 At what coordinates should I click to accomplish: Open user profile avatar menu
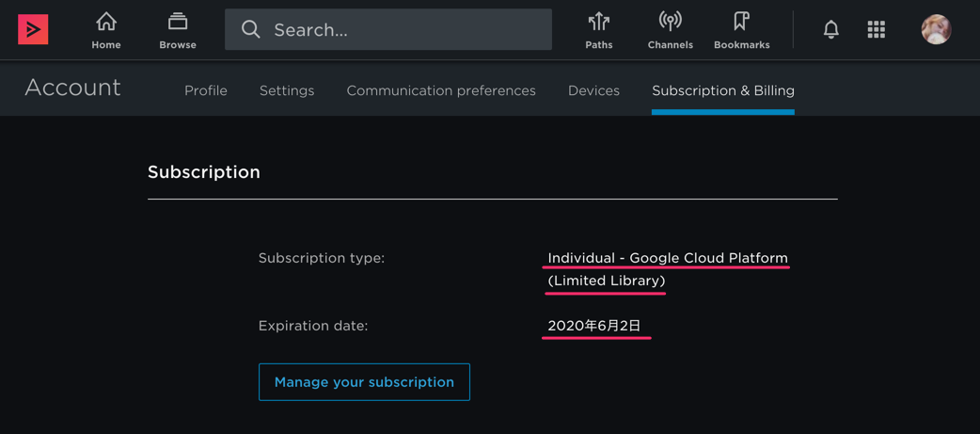936,29
